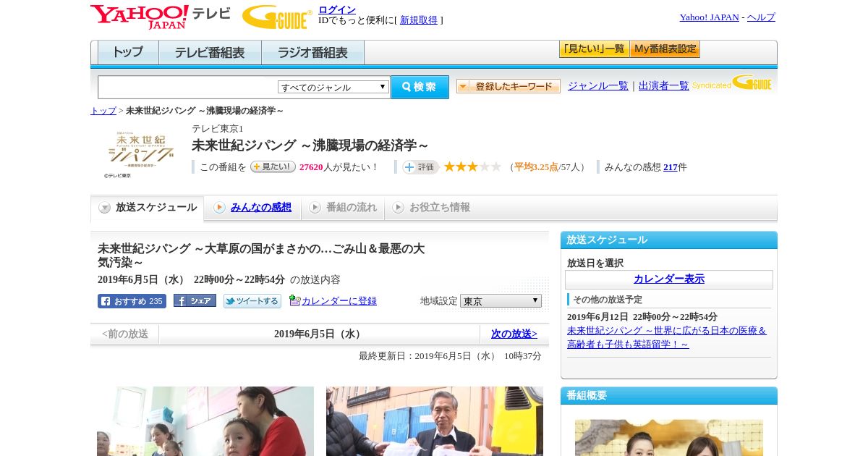
Task: Click the search keyword input field
Action: [188, 87]
